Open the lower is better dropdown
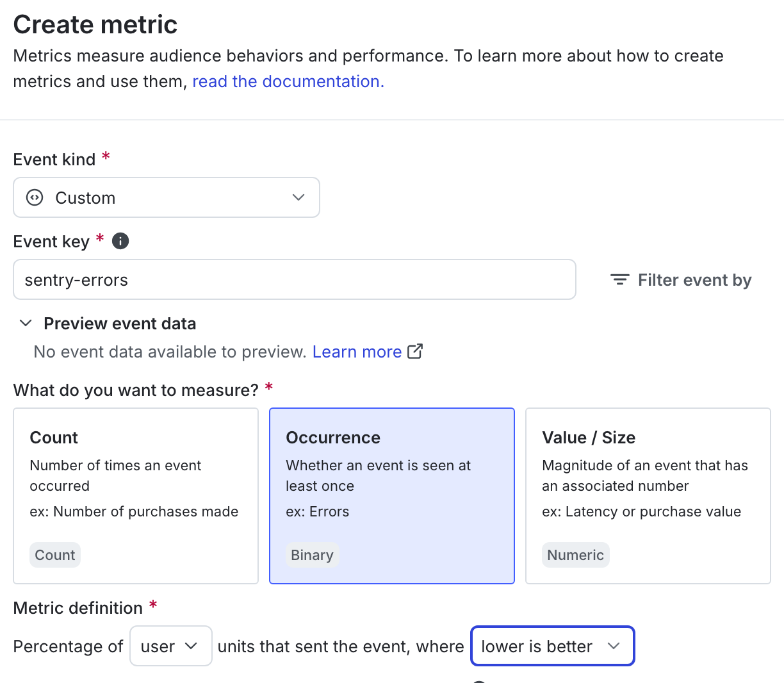 pyautogui.click(x=552, y=646)
